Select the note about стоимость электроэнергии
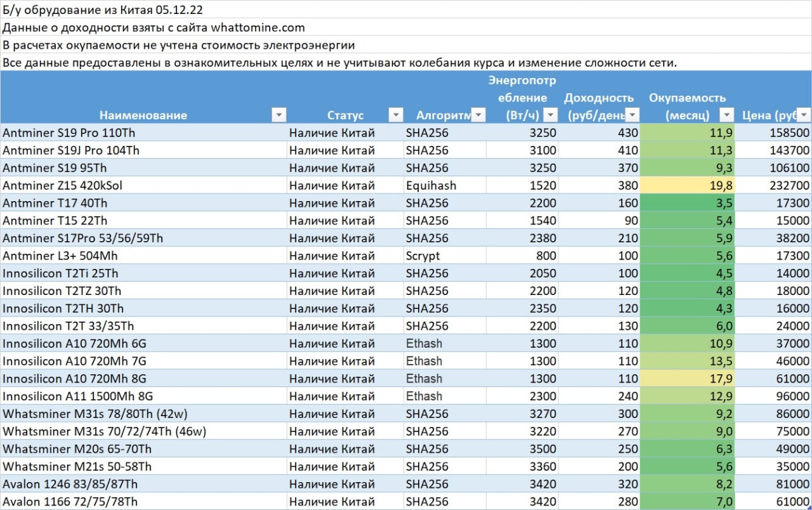Screen dimensions: 812x510 click(406, 45)
